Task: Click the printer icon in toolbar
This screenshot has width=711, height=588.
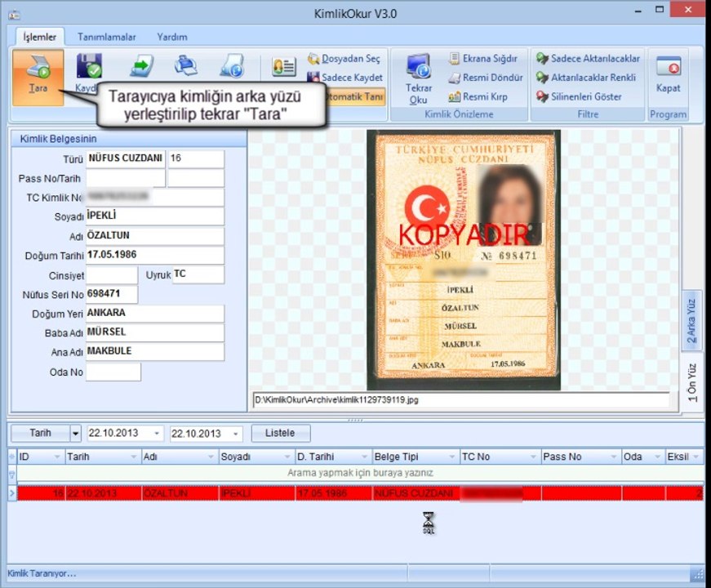Action: [x=186, y=66]
